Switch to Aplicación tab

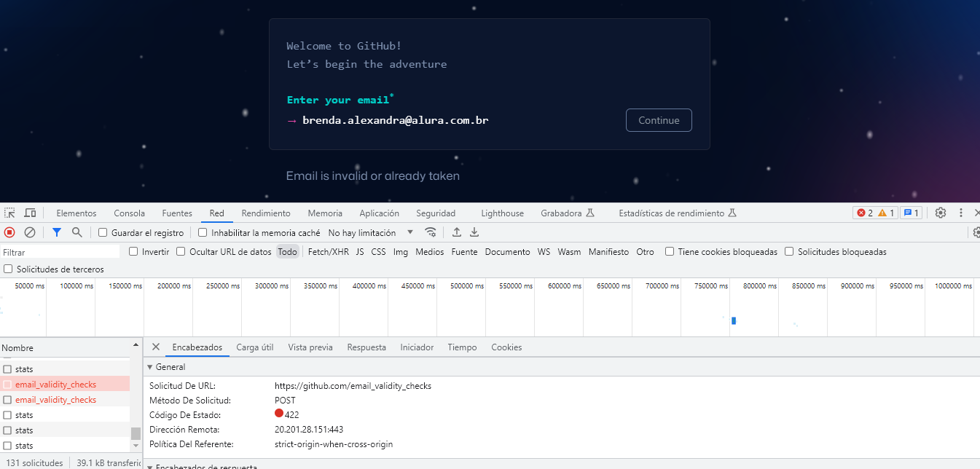click(380, 213)
